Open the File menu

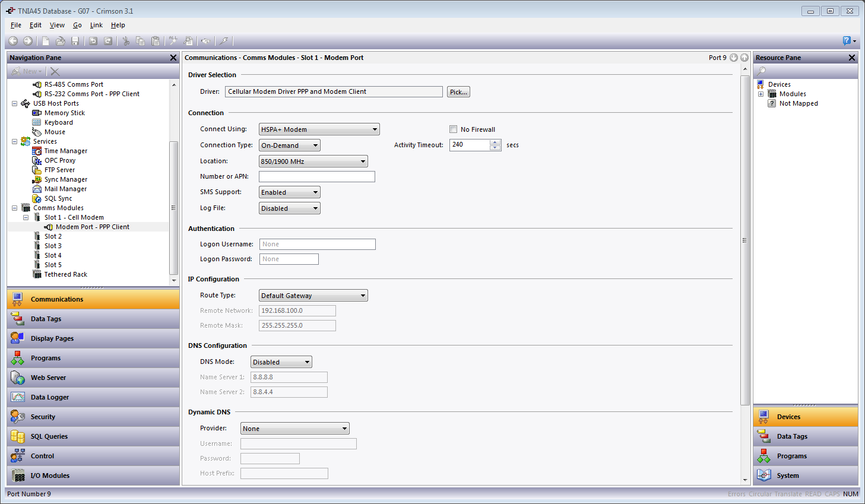point(16,25)
